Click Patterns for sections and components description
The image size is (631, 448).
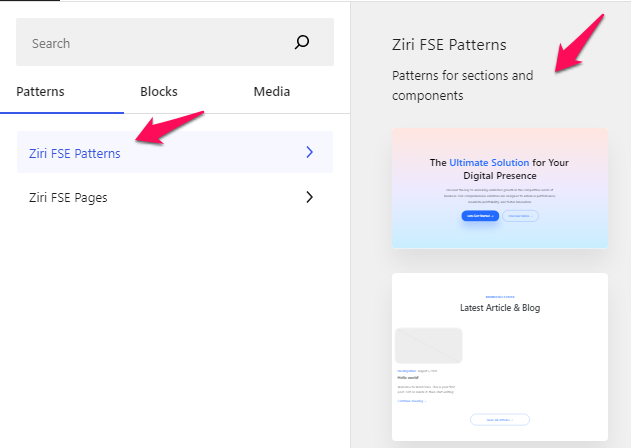[462, 85]
